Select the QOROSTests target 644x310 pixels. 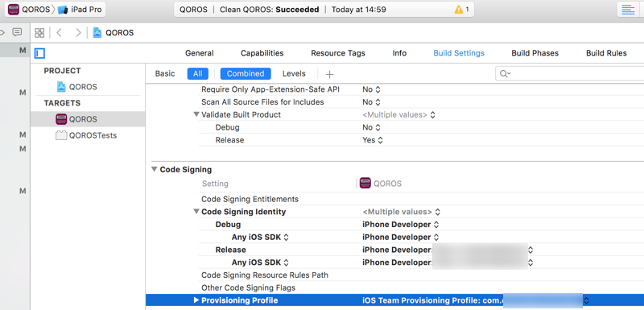(93, 135)
